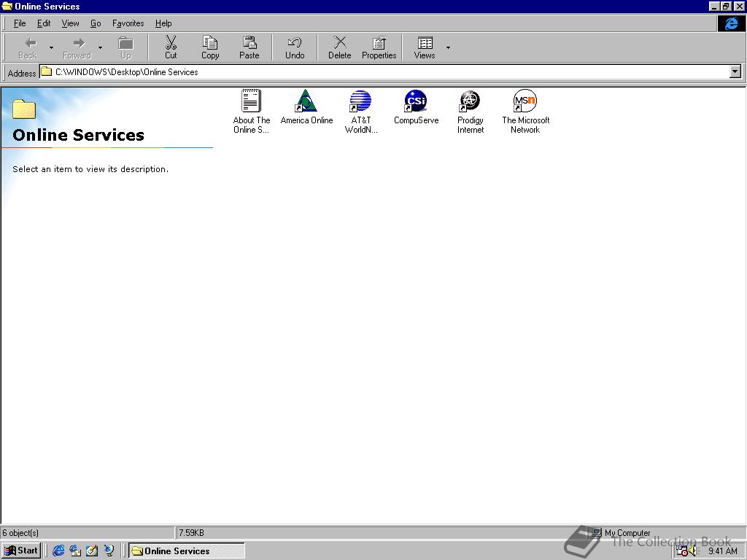747x560 pixels.
Task: Select the America Online shortcut
Action: coord(306,107)
